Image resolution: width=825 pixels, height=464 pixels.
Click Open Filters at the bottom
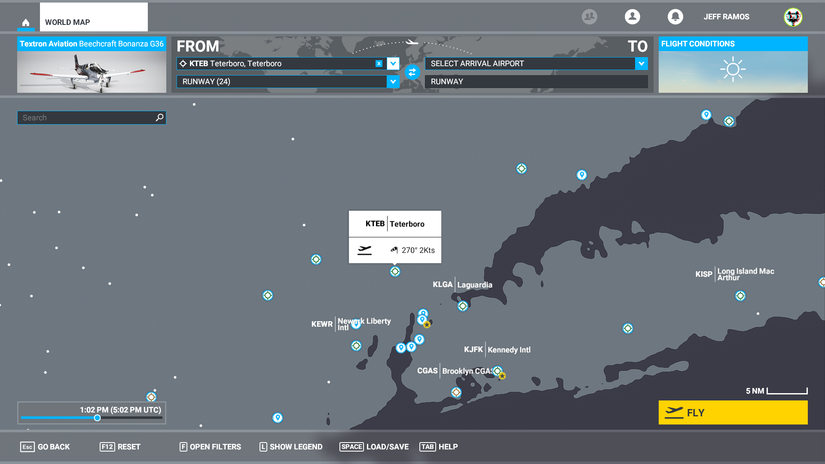click(210, 447)
